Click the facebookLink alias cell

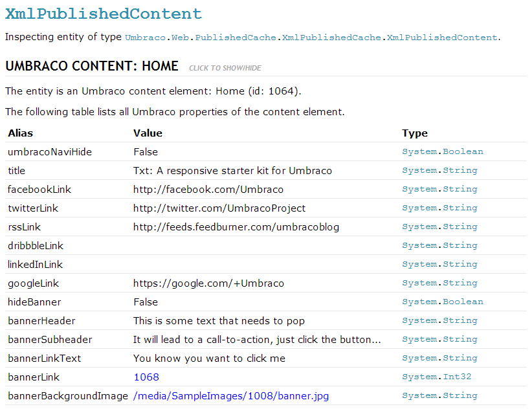point(39,189)
